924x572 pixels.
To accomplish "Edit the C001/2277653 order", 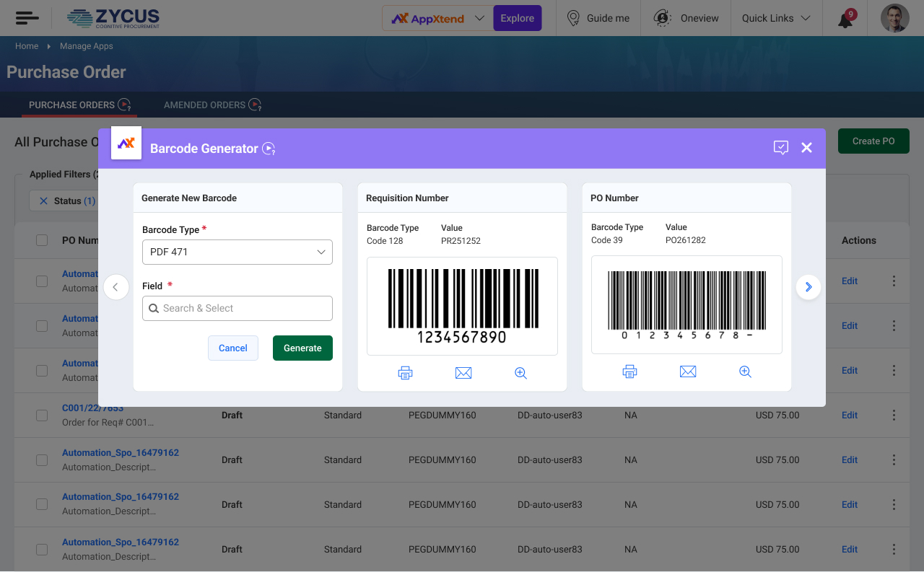I will (850, 415).
